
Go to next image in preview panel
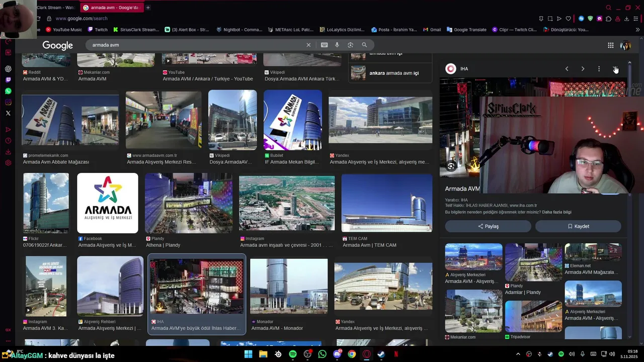[x=583, y=69]
